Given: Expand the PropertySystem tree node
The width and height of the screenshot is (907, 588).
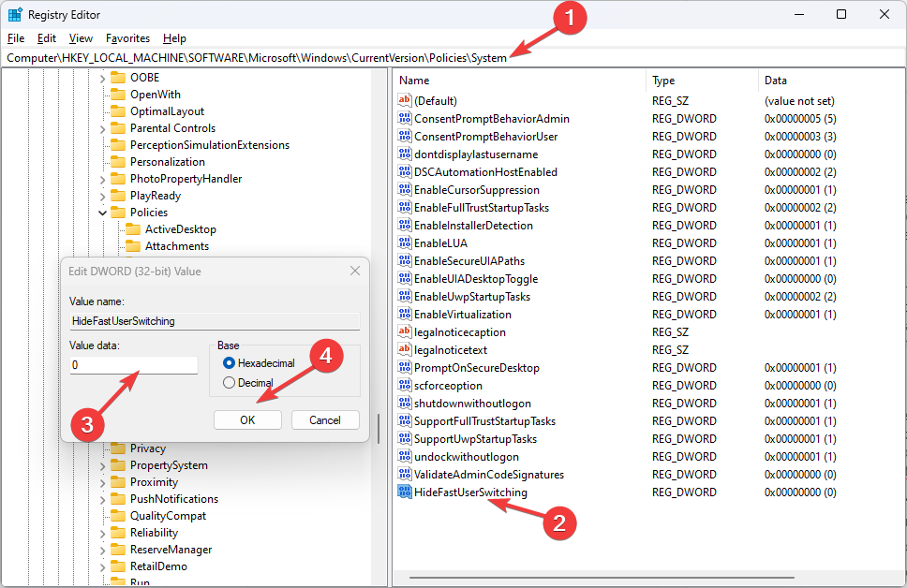Looking at the screenshot, I should (x=102, y=465).
